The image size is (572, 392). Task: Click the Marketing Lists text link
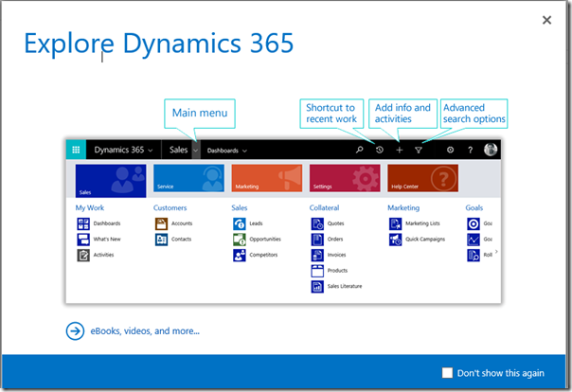(x=422, y=223)
